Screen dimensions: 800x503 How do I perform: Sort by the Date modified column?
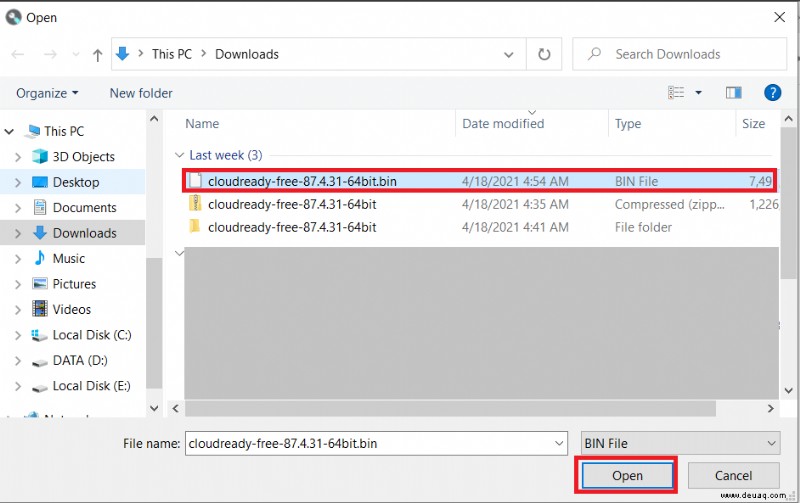503,124
